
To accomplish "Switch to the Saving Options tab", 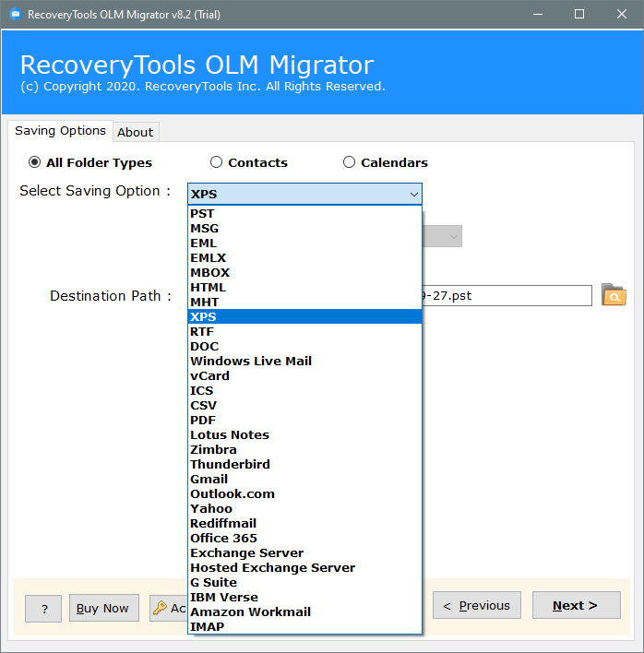I will click(60, 131).
